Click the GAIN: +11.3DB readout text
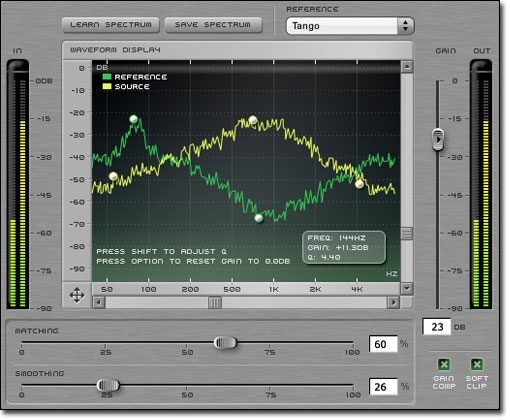Image resolution: width=510 pixels, height=420 pixels. [338, 248]
